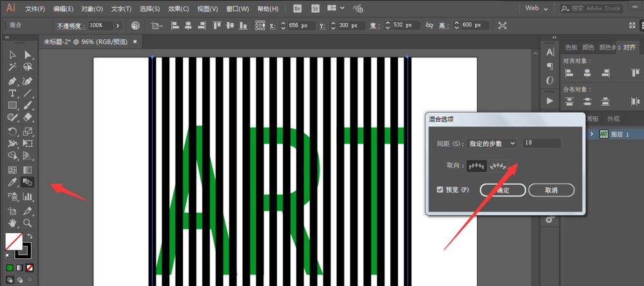Open the Window menu
Screen dimensions: 644x286
coord(238,8)
